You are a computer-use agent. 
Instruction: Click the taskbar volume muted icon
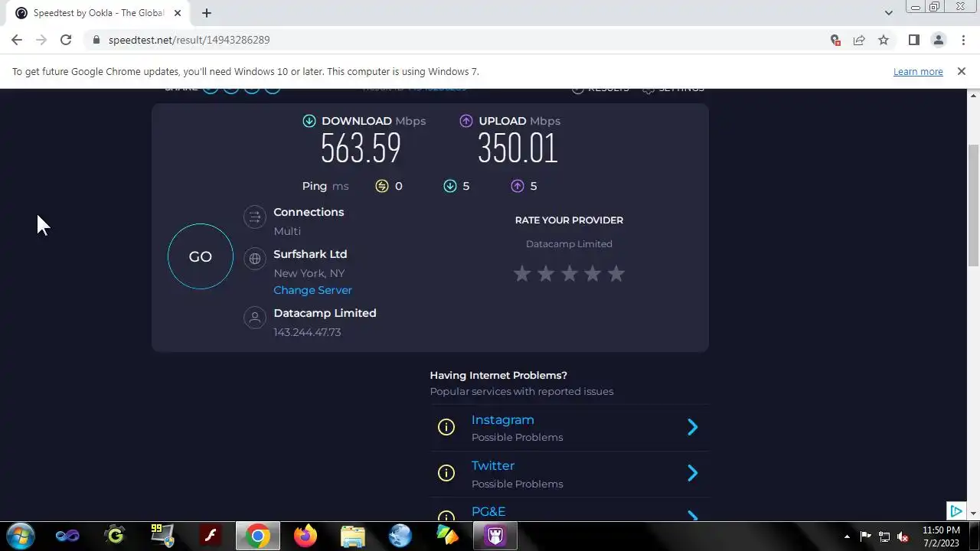click(903, 536)
